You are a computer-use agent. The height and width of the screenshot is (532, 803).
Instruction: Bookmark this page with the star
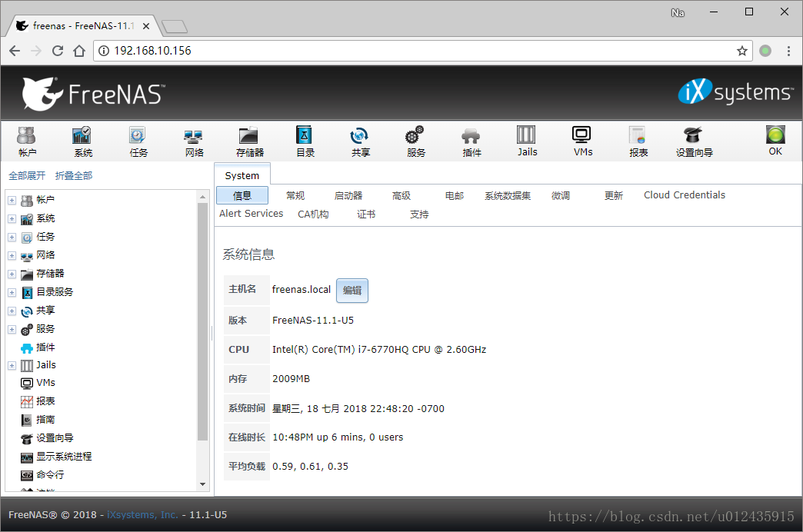(741, 51)
